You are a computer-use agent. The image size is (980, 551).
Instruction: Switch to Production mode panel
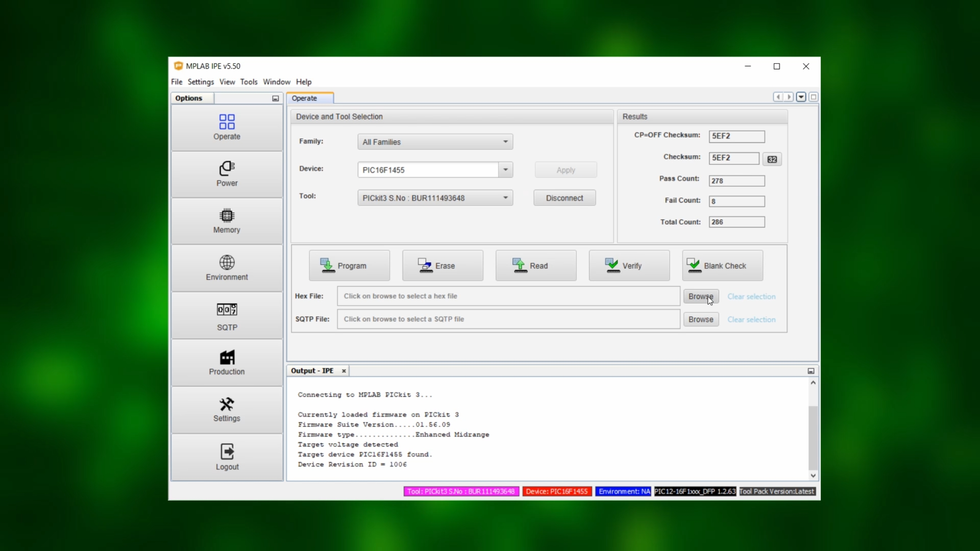[227, 362]
